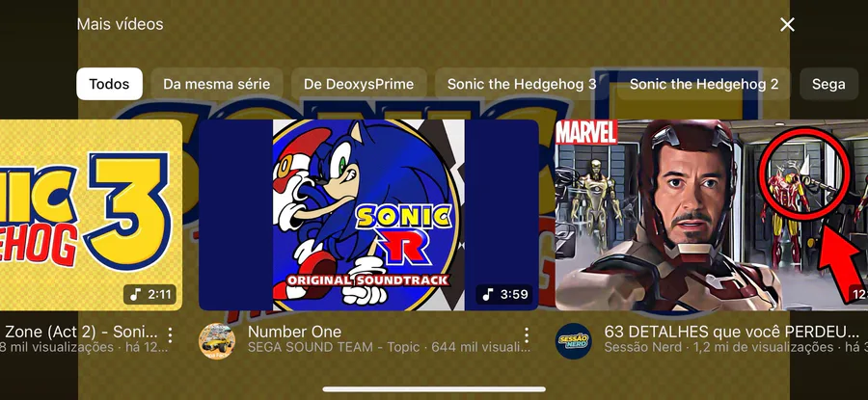Open options menu for Zone Act 2 video

[x=170, y=334]
